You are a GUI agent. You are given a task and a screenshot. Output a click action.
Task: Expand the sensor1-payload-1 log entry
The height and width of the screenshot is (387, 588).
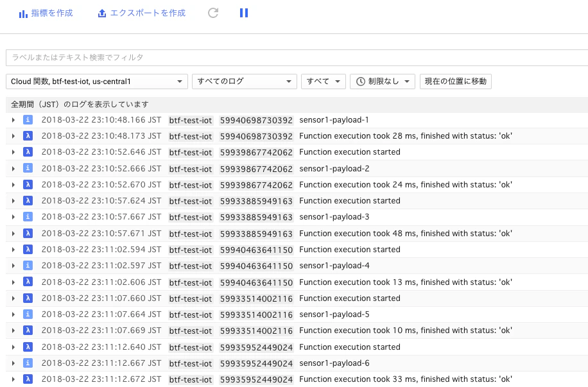point(13,120)
